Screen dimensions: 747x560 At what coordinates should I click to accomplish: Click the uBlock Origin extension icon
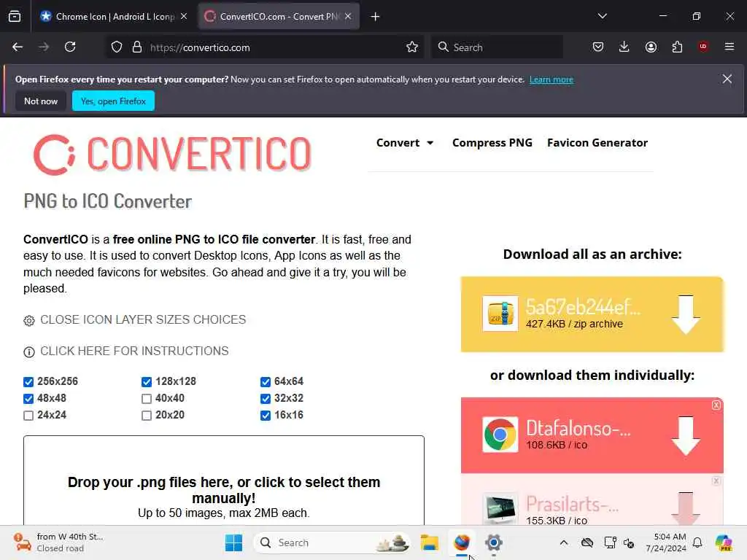tap(703, 47)
